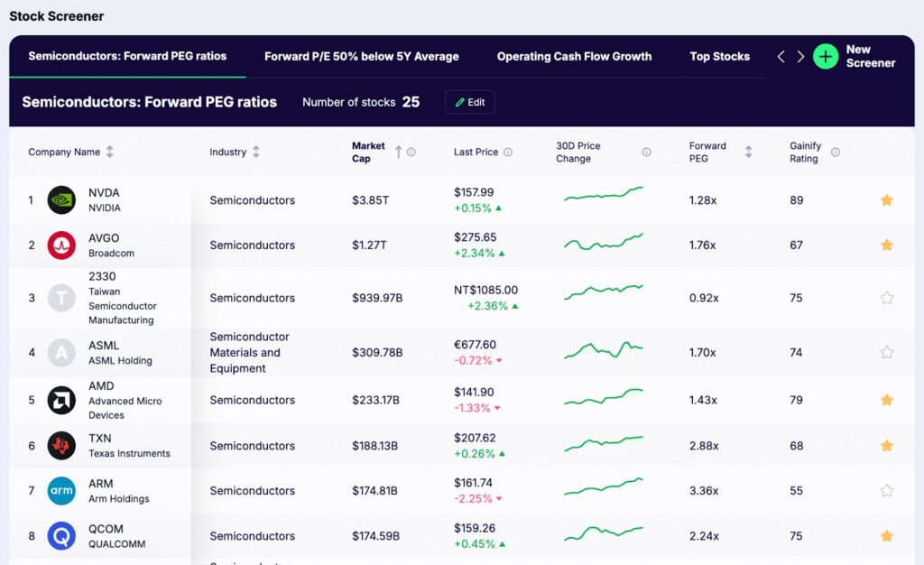The width and height of the screenshot is (924, 565).
Task: Sort by Market Cap arrow
Action: click(398, 152)
